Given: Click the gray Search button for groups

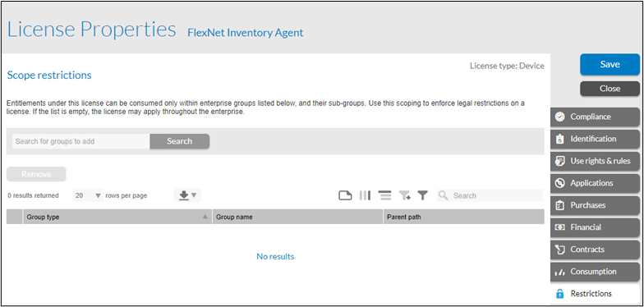Looking at the screenshot, I should point(179,141).
